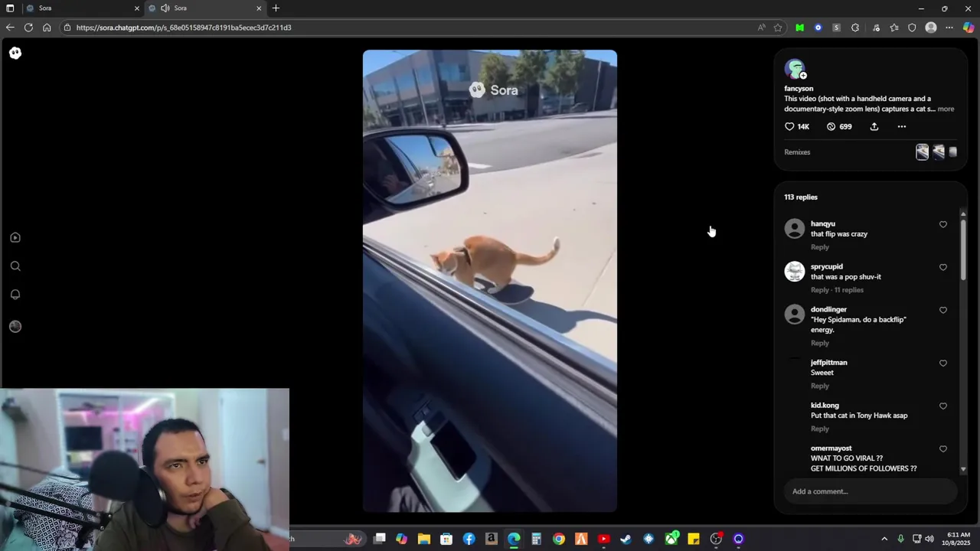980x551 pixels.
Task: Open the fancyson username link
Action: click(x=799, y=88)
